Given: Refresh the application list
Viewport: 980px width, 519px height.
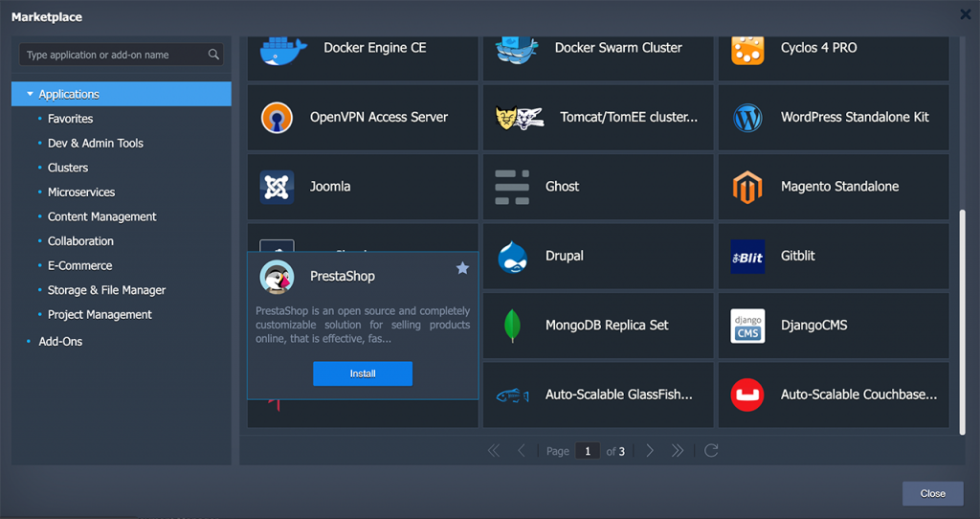Looking at the screenshot, I should (x=711, y=451).
